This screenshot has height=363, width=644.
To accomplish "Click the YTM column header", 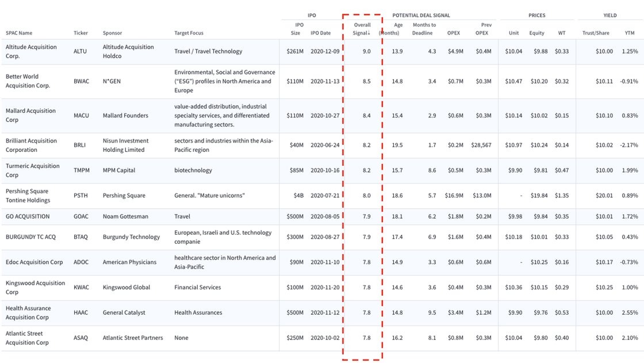I will coord(629,33).
